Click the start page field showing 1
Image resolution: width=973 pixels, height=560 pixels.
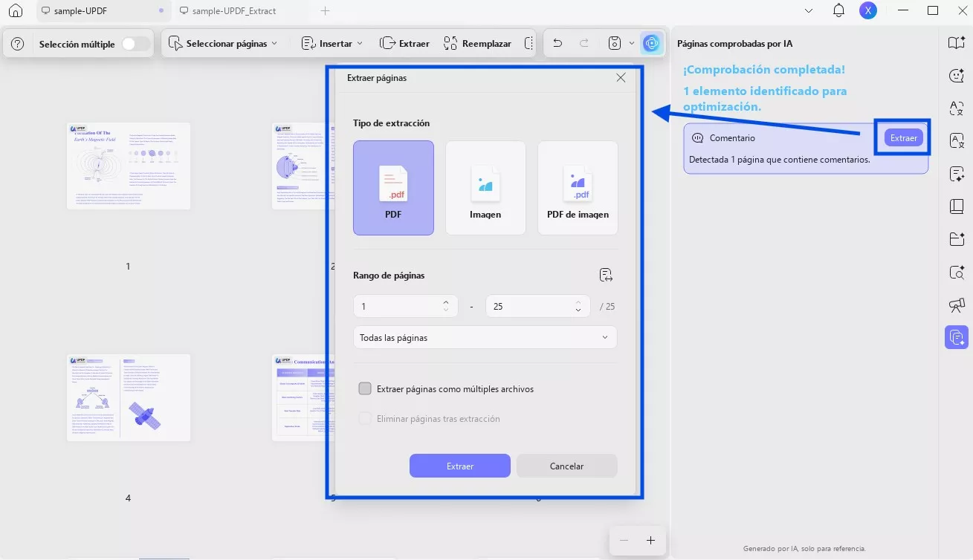click(405, 306)
